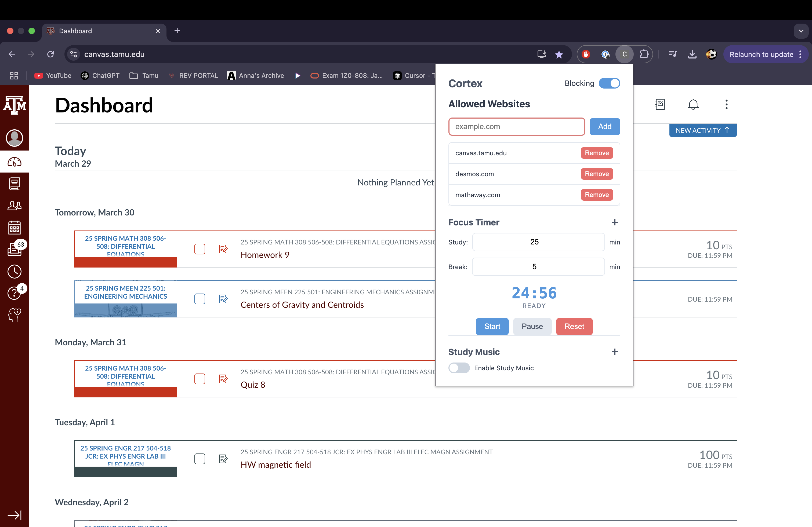812x527 pixels.
Task: Expand the Study Music section plus
Action: [x=614, y=352]
